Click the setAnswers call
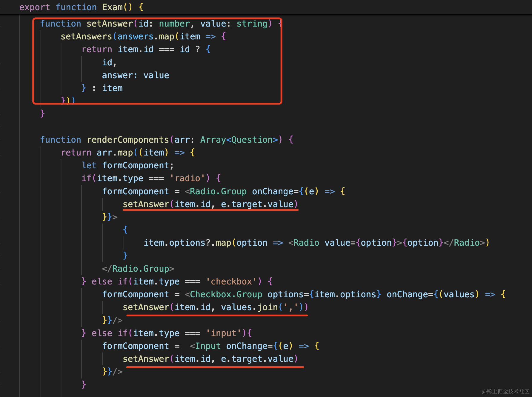The width and height of the screenshot is (532, 397). point(86,36)
